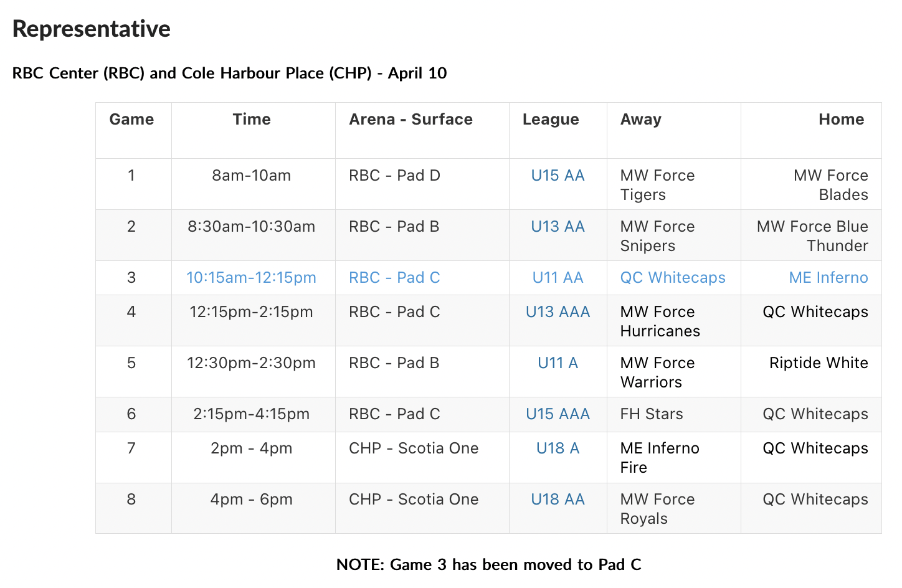Select the Away column header

640,120
